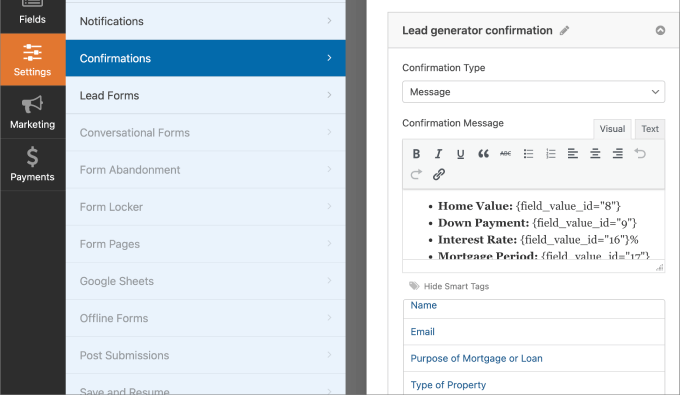This screenshot has width=680, height=395.
Task: Align text center
Action: tap(595, 153)
